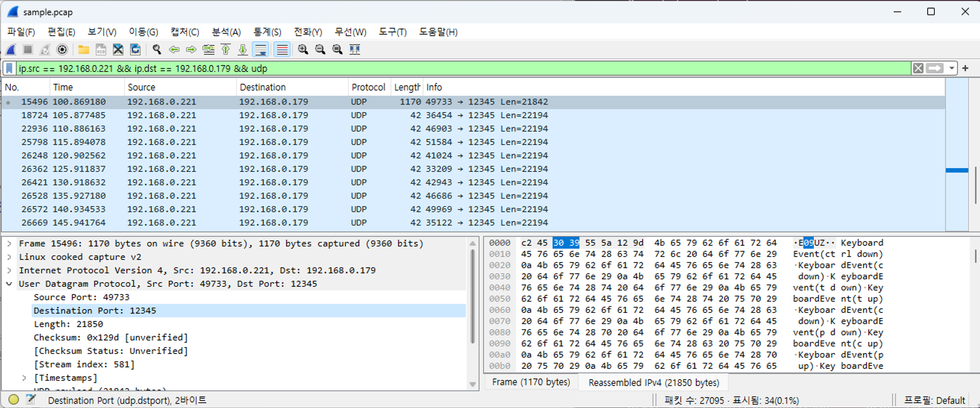Open capture options gear icon

pos(62,49)
